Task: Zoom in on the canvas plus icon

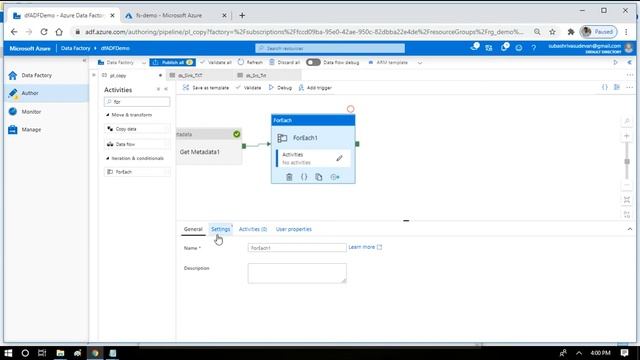Action: point(627,136)
